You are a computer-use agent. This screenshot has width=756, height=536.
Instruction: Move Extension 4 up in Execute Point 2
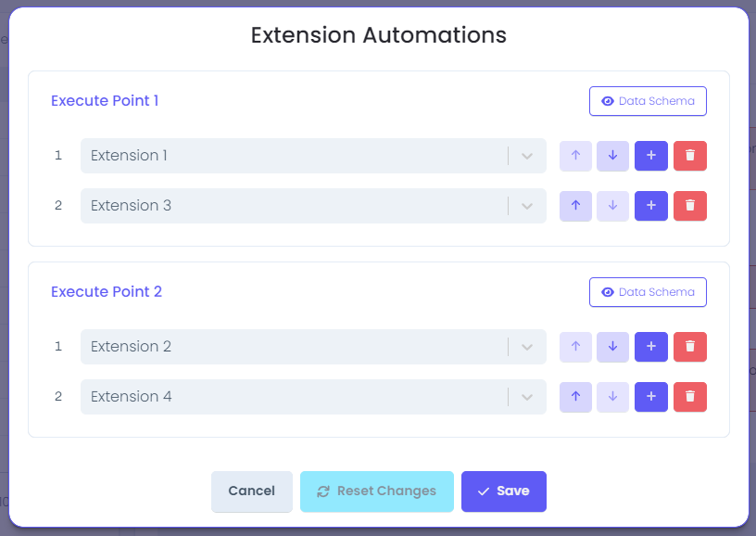[x=575, y=397]
